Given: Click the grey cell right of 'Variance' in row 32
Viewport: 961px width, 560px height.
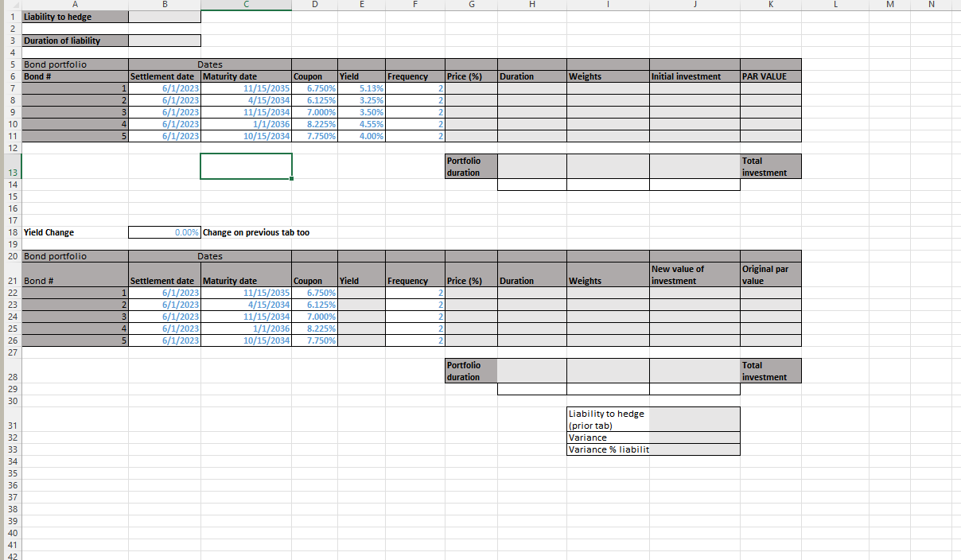Looking at the screenshot, I should click(694, 437).
